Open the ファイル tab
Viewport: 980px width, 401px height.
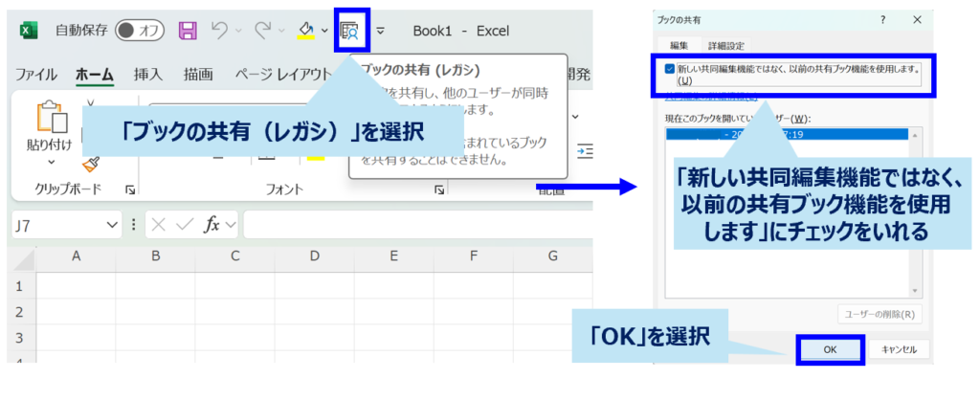point(35,75)
